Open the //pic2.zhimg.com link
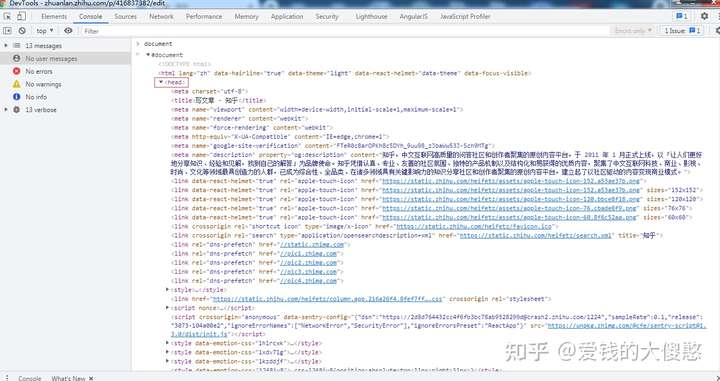 click(309, 263)
